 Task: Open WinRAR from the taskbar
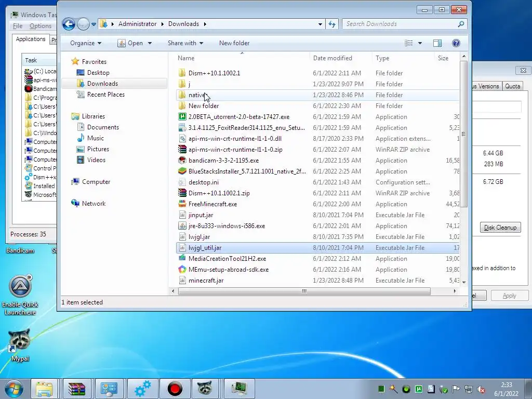coord(77,389)
